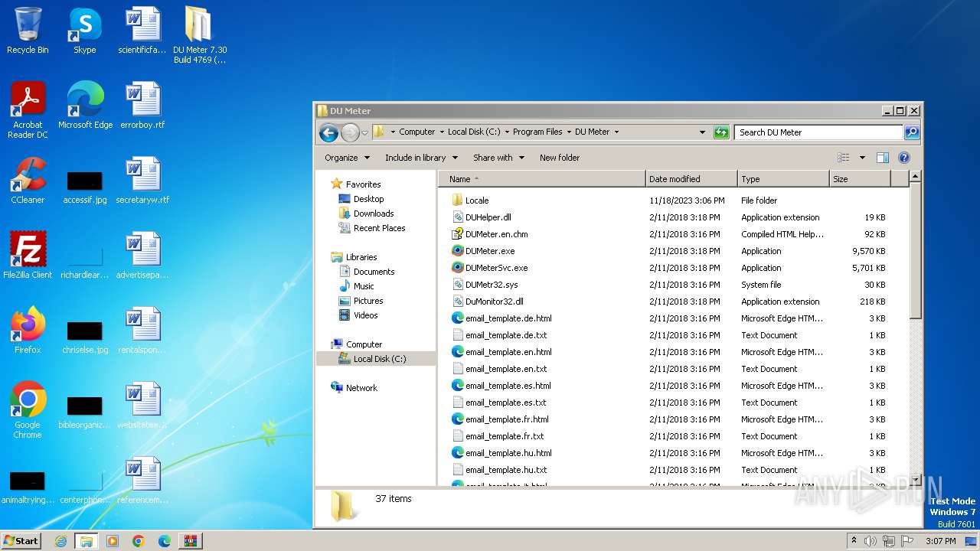The height and width of the screenshot is (551, 980).
Task: Open the Share with dropdown
Action: click(498, 158)
